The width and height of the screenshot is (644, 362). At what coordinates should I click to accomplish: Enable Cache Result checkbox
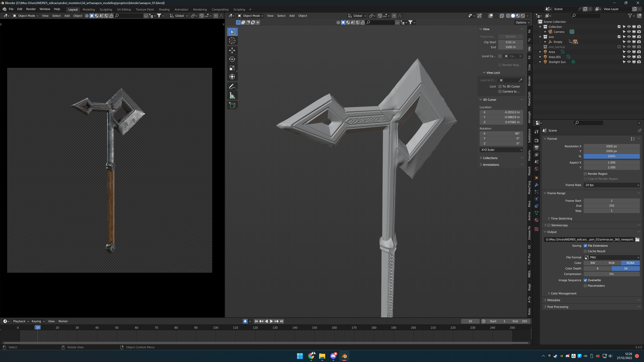(x=585, y=251)
